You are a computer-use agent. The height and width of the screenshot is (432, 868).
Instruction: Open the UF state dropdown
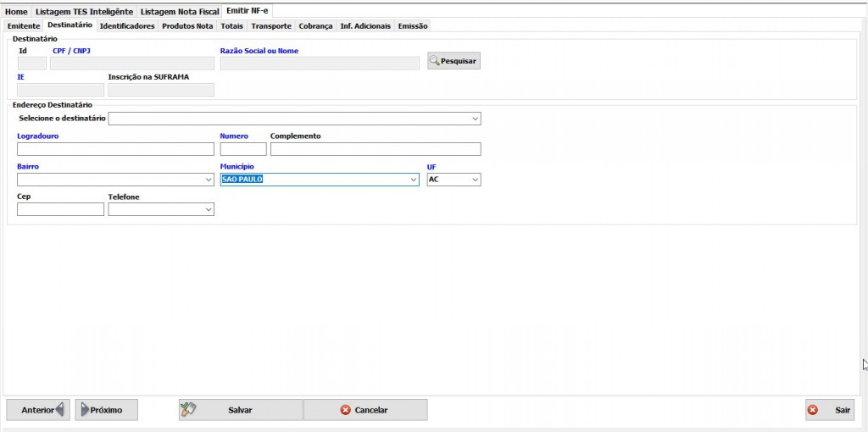(475, 180)
